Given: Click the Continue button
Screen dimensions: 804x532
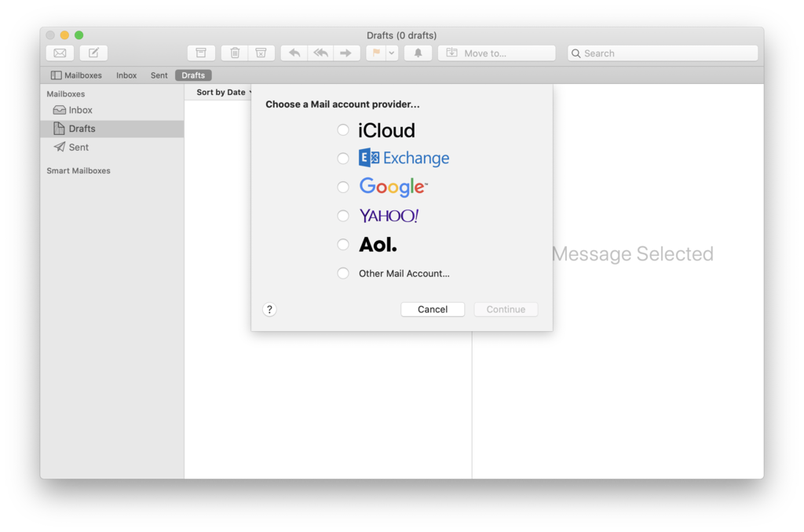Looking at the screenshot, I should click(x=506, y=310).
